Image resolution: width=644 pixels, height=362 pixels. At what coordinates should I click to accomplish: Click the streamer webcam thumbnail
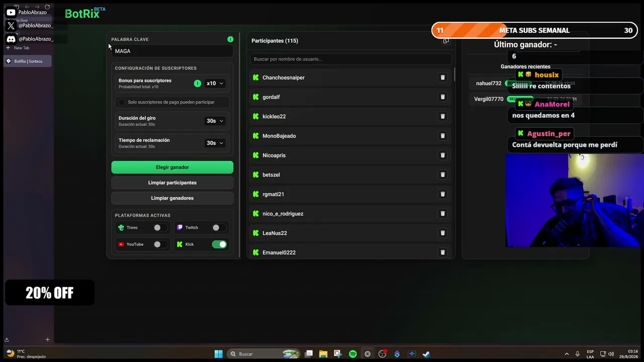coord(575,200)
